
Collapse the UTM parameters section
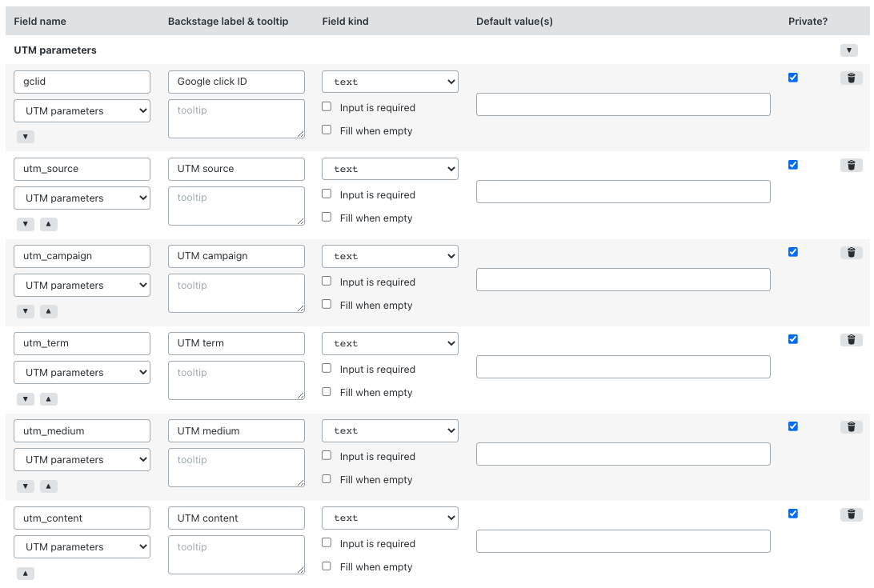[x=848, y=50]
